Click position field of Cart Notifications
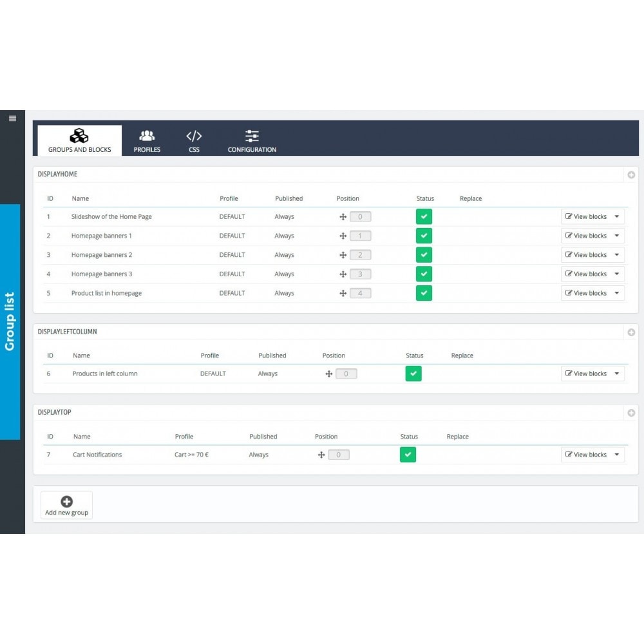644x644 pixels. (x=339, y=455)
